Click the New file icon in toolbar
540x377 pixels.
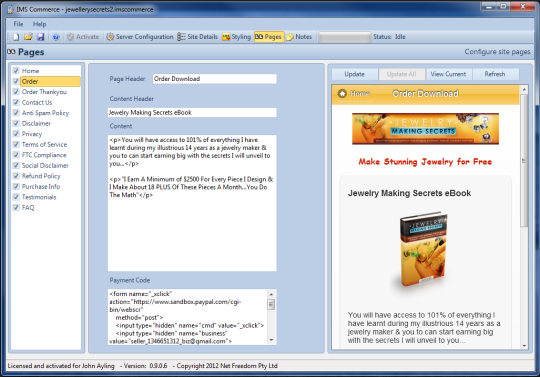16,37
